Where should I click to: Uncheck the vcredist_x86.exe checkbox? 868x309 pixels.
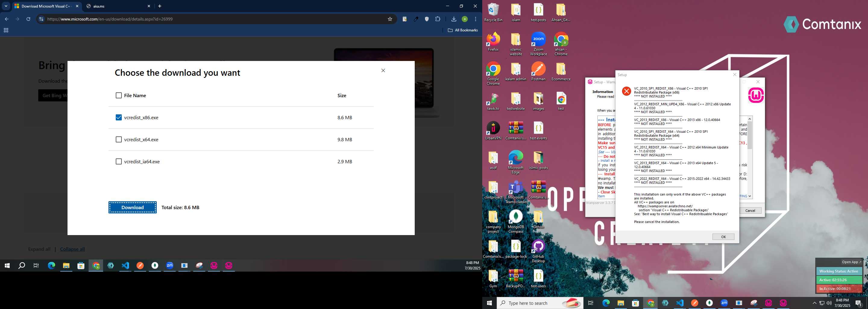(x=119, y=117)
